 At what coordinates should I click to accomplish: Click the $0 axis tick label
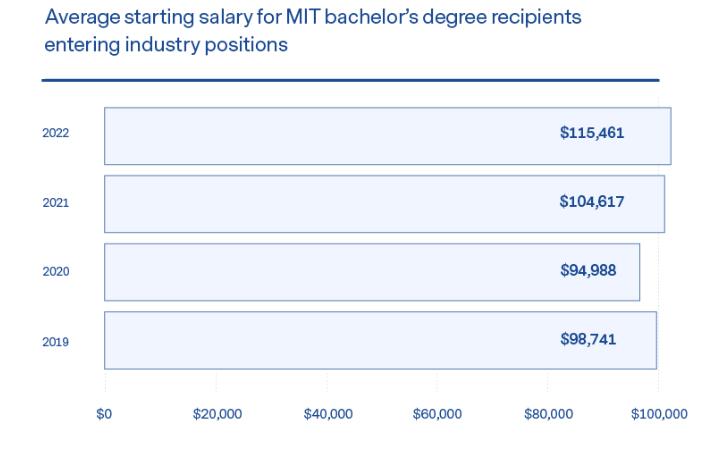[104, 414]
